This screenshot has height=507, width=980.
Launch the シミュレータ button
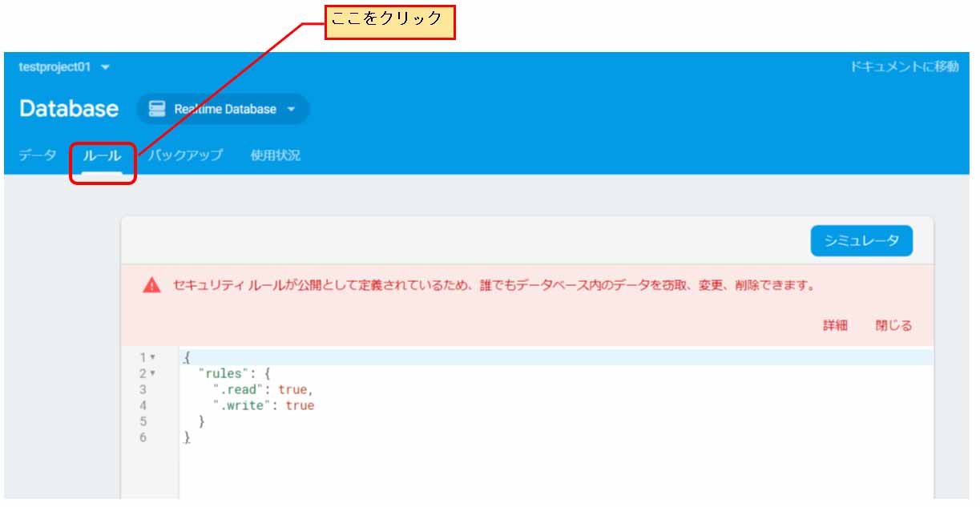(861, 240)
